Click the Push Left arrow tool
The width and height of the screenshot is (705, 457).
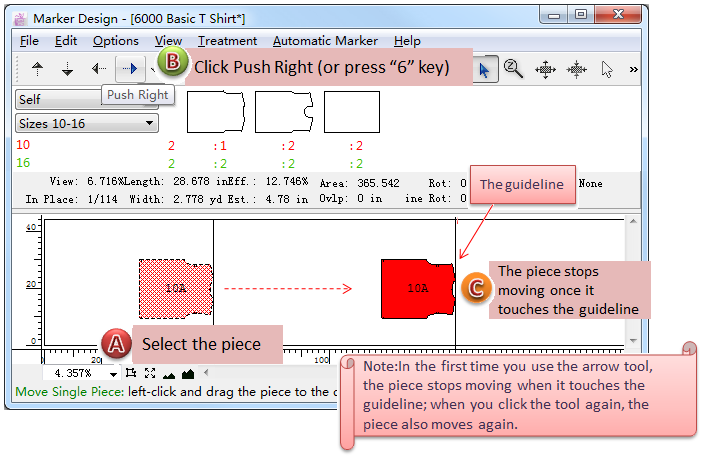[98, 69]
